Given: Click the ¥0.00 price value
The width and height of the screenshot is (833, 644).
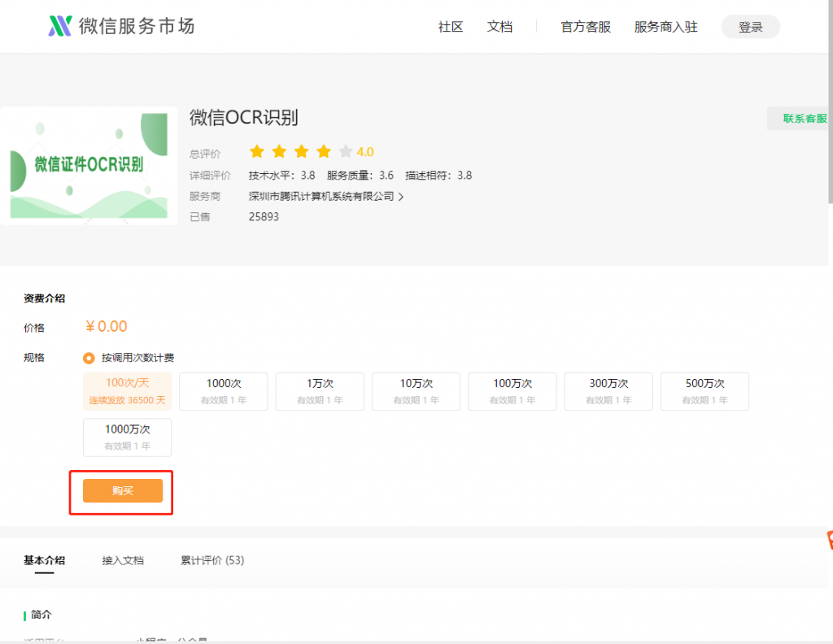Looking at the screenshot, I should pos(107,327).
